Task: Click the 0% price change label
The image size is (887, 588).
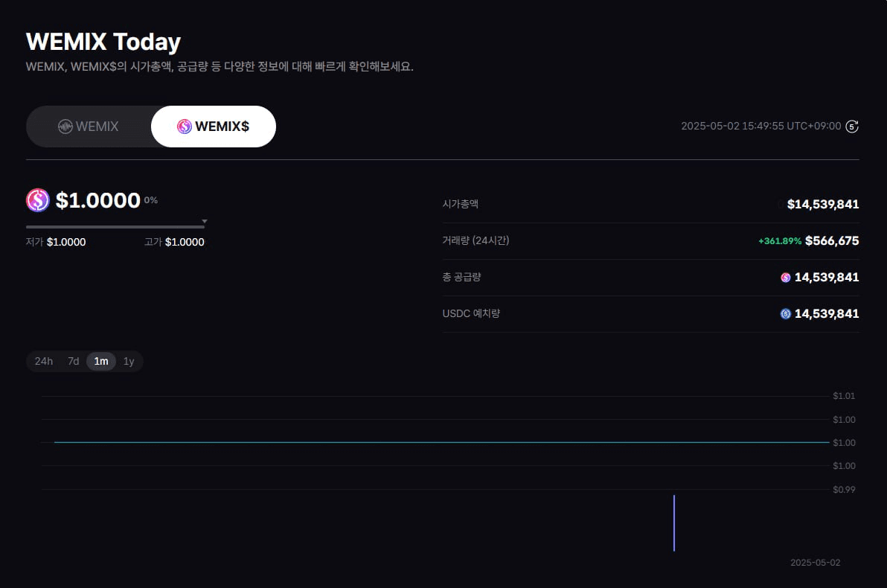Action: click(x=150, y=199)
